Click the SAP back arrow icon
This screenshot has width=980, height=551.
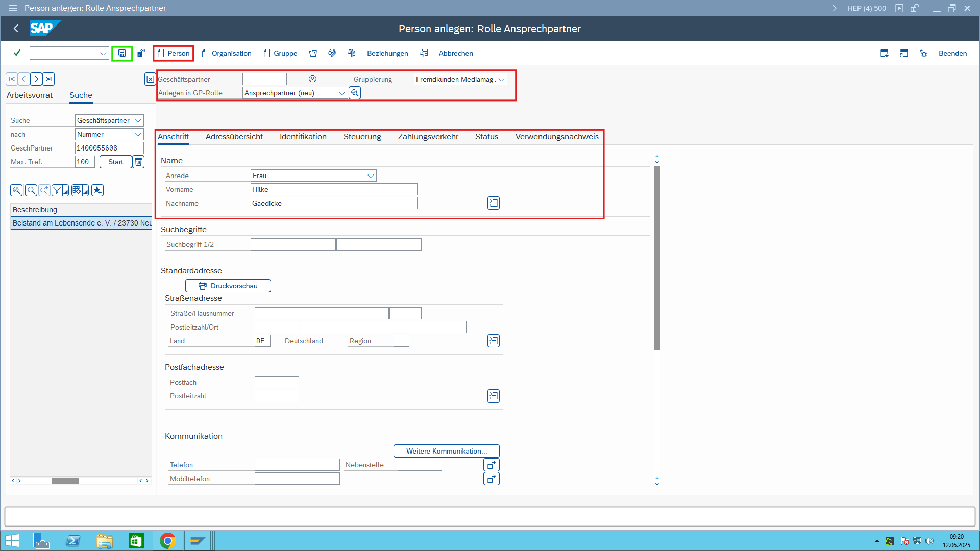point(16,29)
